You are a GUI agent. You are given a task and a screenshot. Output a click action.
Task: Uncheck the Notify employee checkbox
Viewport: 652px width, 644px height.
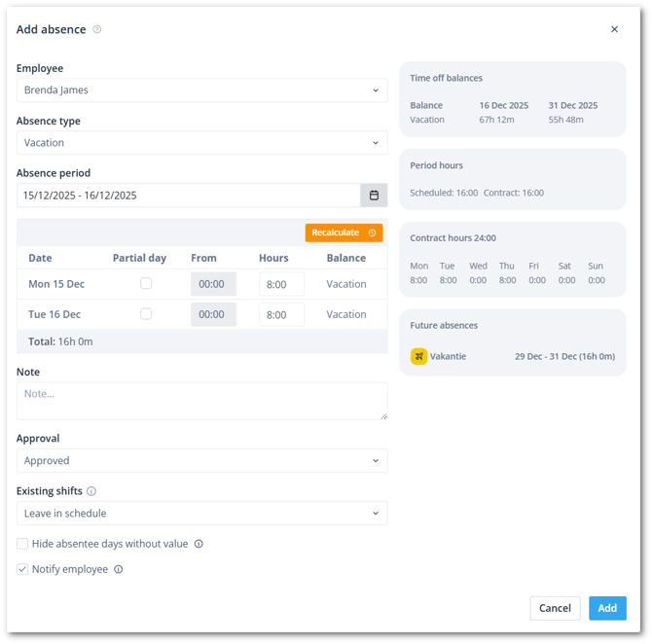pos(22,570)
